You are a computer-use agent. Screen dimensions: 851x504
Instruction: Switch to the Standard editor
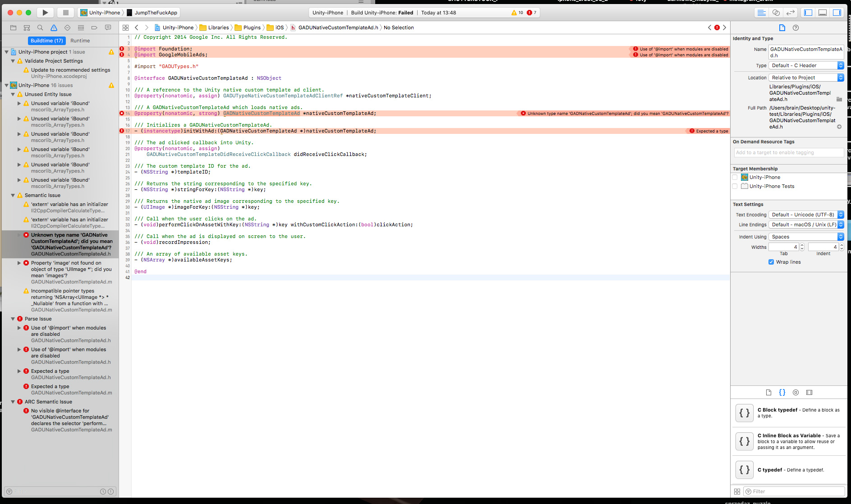(761, 13)
